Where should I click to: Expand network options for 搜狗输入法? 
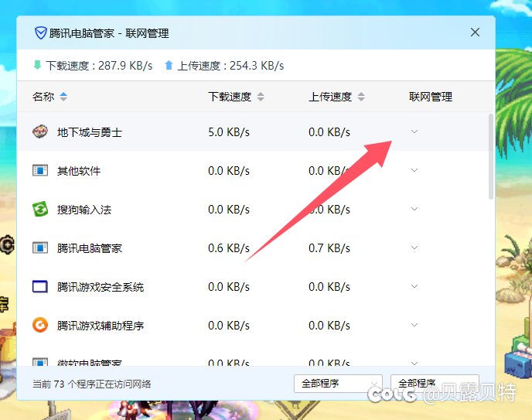414,209
